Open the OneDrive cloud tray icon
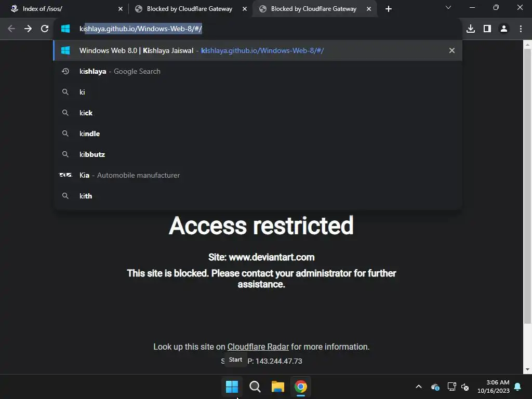 [x=435, y=387]
